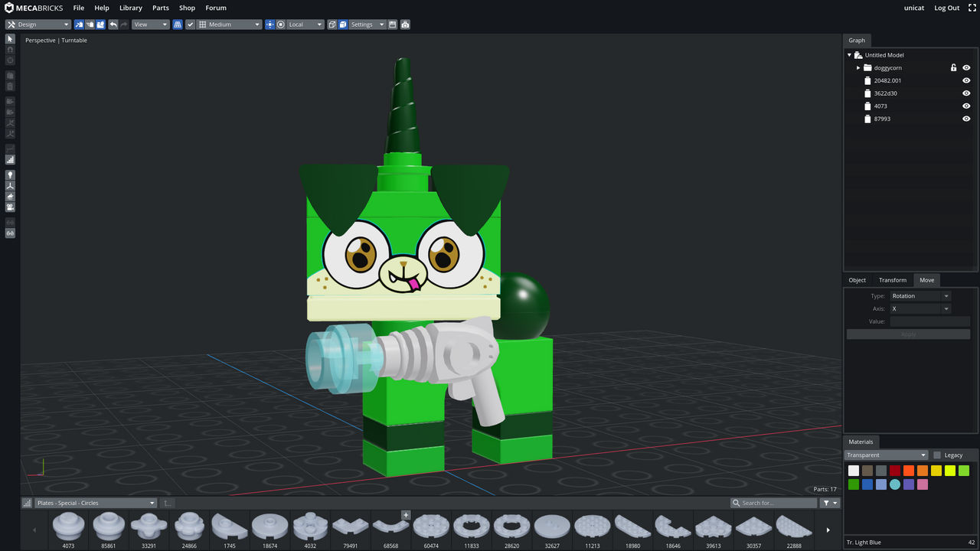
Task: Select the Graph panel tab
Action: coord(857,41)
